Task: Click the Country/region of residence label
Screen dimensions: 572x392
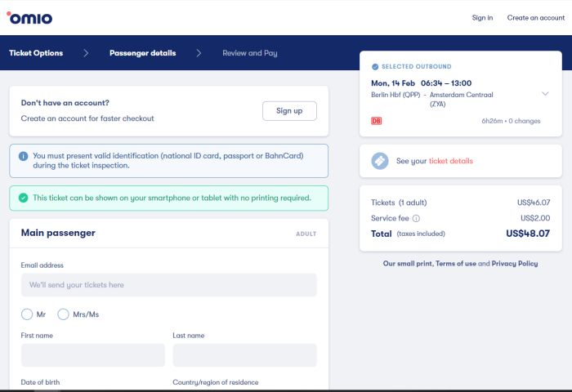Action: (216, 382)
